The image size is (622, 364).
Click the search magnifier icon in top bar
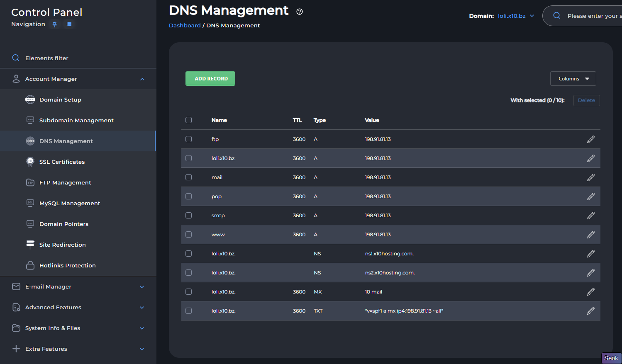click(x=557, y=16)
